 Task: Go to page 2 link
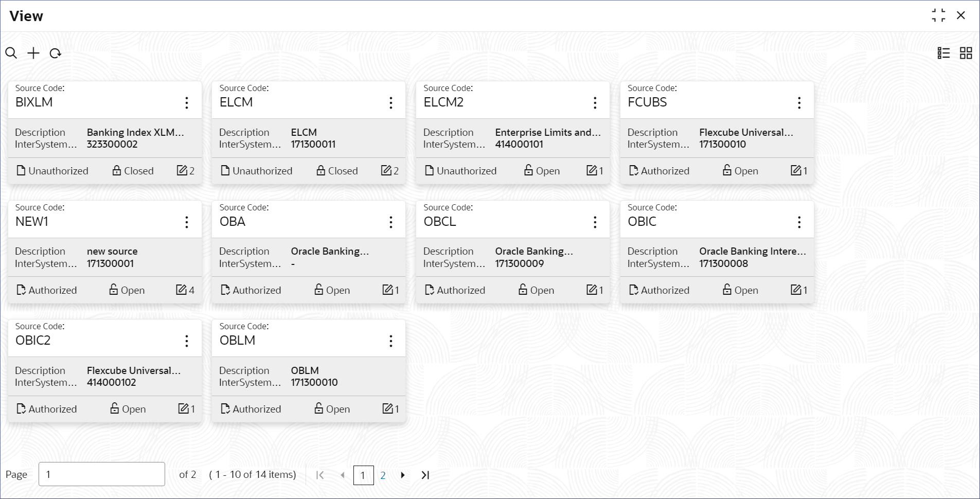tap(383, 475)
